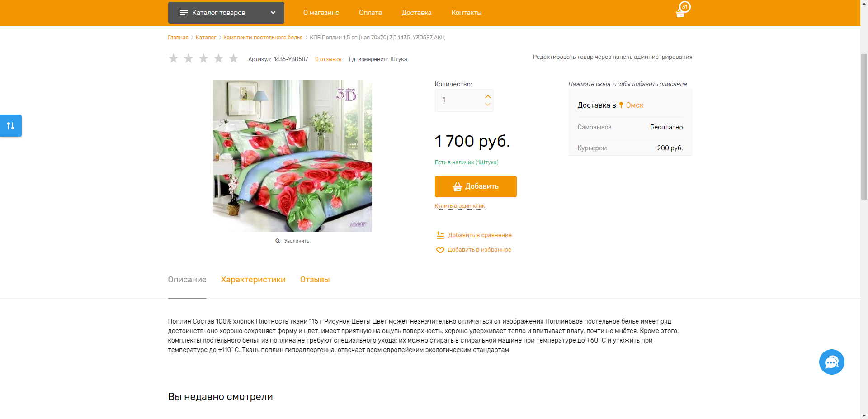Click the heart icon for Добавить в избранное

[440, 250]
